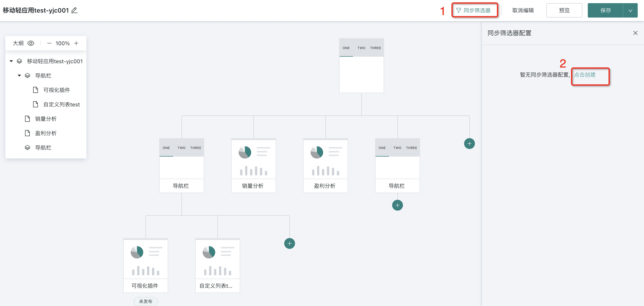644x306 pixels.
Task: Click the layers icon of the expanded 导航栏
Action: coord(27,76)
